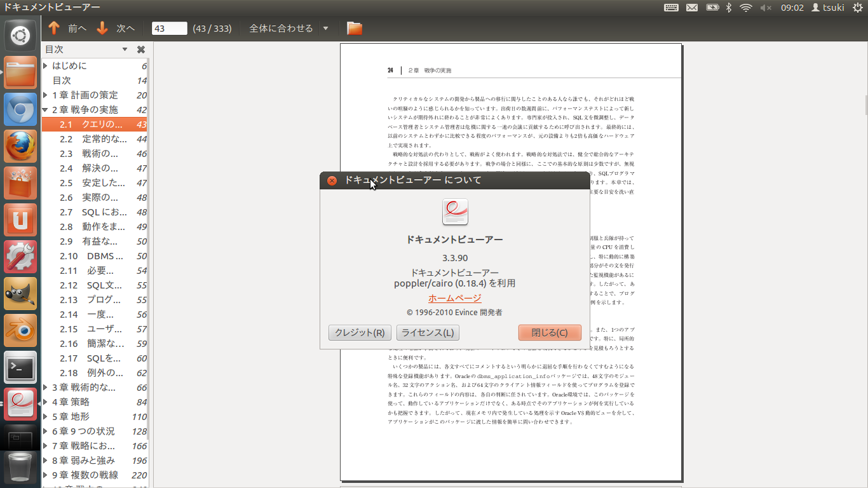The height and width of the screenshot is (488, 868).
Task: Open the 目次 side pane selector dropdown
Action: tap(125, 50)
